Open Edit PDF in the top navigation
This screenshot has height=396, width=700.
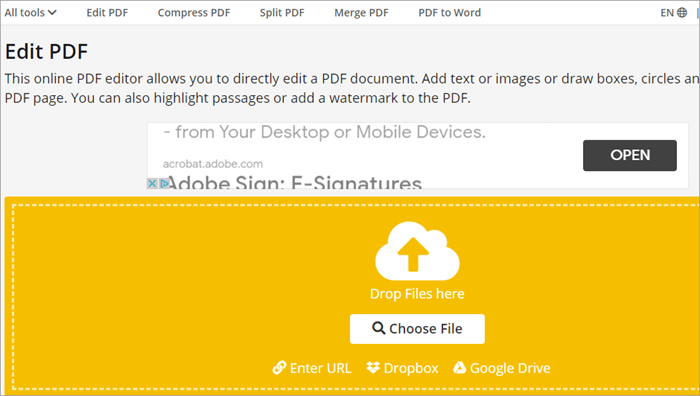coord(107,13)
